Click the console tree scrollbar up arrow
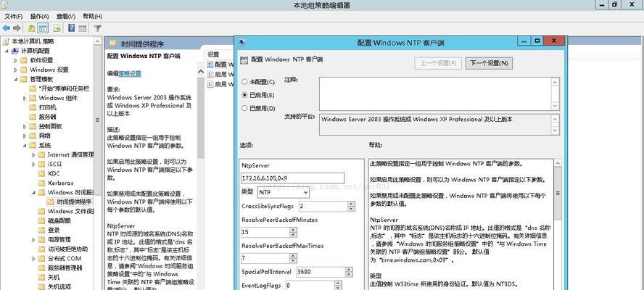This screenshot has width=644, height=290. (x=98, y=41)
